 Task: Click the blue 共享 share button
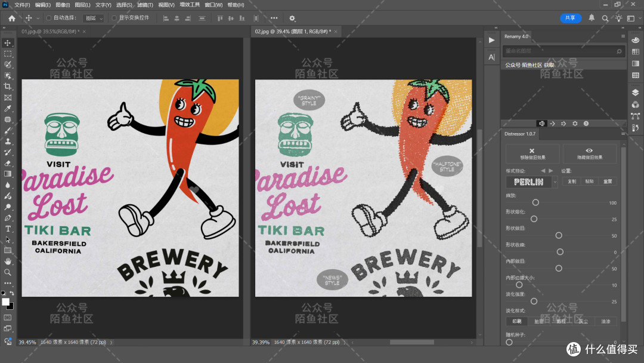click(571, 18)
